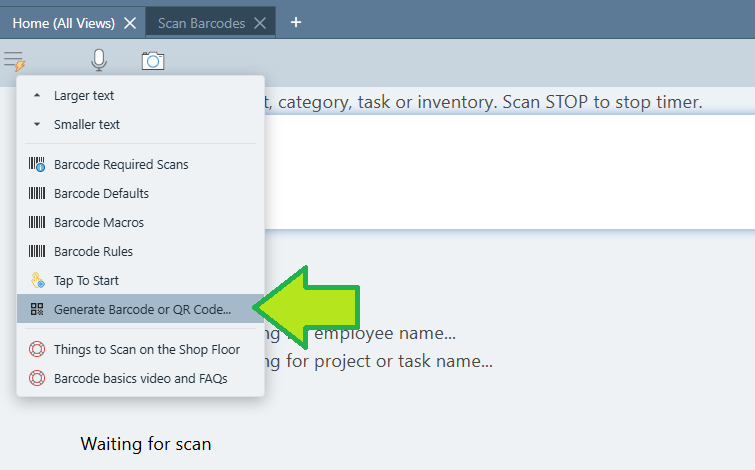Click the Barcode Defaults barcode icon
Image resolution: width=755 pixels, height=470 pixels.
point(37,193)
